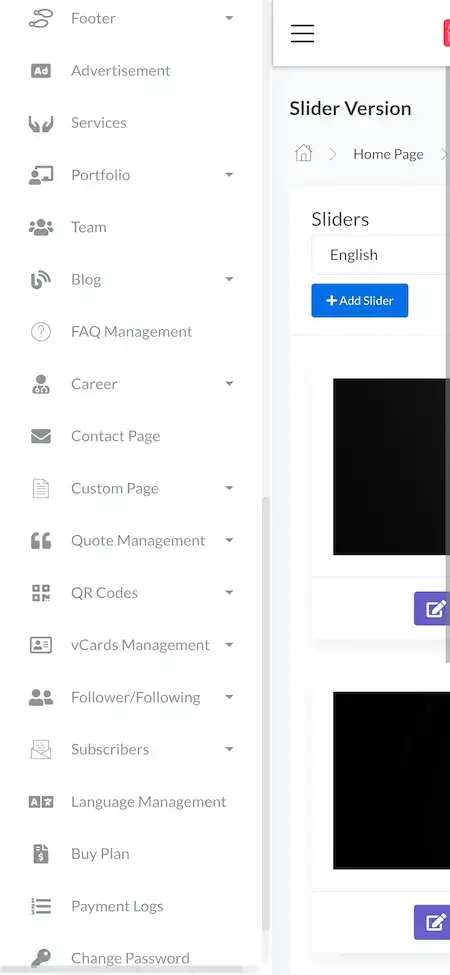Click the Footer sidebar icon
This screenshot has height=975, width=450.
[40, 19]
